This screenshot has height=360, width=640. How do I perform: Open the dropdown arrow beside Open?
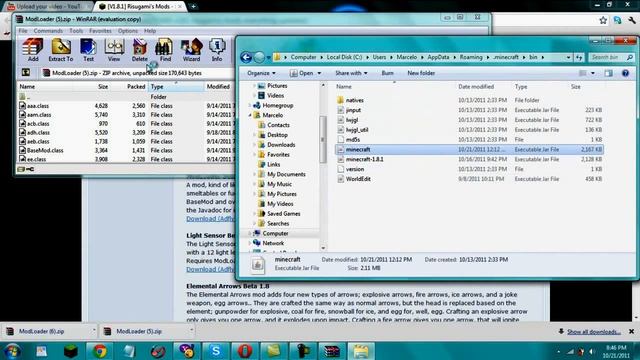(x=319, y=73)
